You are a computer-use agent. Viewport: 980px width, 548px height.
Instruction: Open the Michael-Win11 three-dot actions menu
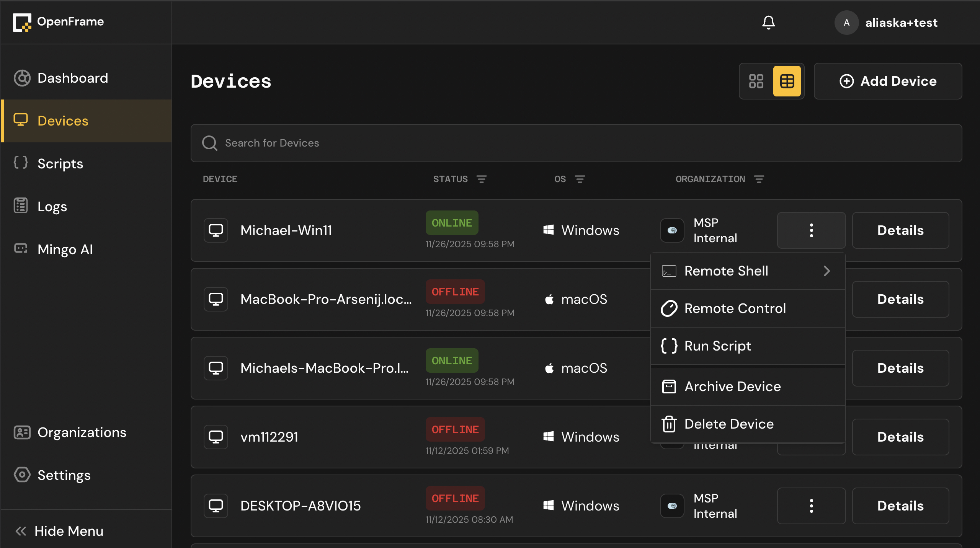point(812,230)
